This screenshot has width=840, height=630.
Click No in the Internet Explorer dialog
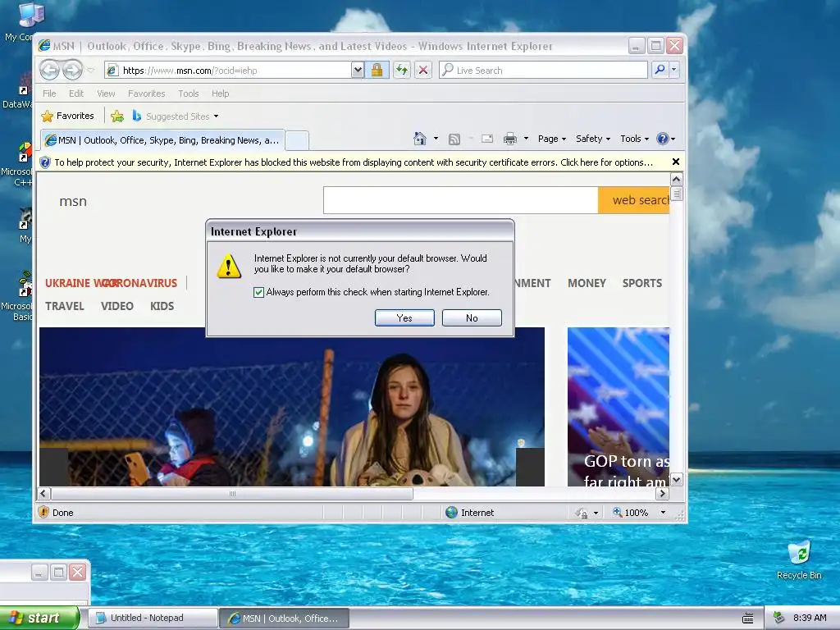tap(472, 317)
